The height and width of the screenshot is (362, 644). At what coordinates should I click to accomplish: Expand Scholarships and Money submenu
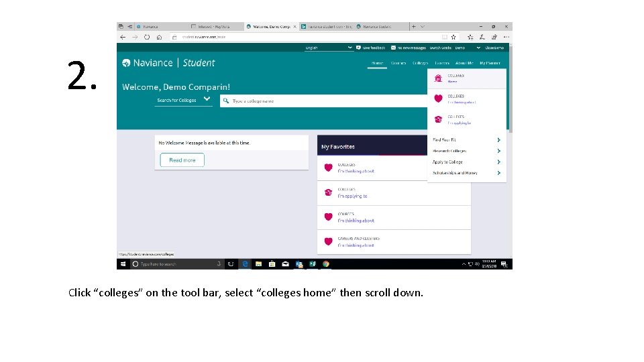pos(467,173)
